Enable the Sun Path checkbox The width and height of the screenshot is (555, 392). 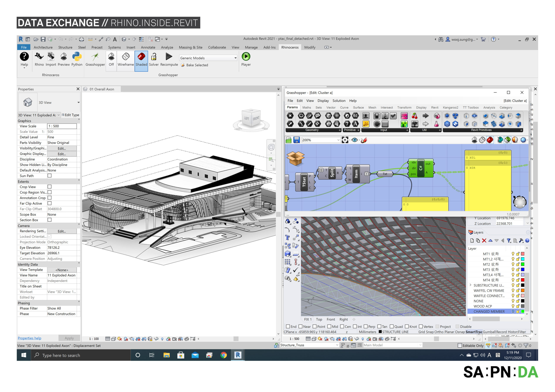tap(50, 176)
